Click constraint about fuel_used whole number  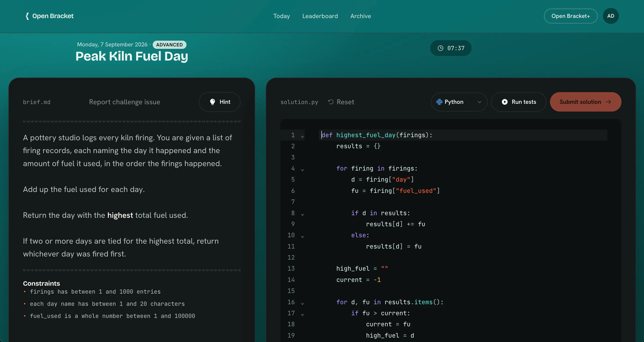pyautogui.click(x=113, y=316)
